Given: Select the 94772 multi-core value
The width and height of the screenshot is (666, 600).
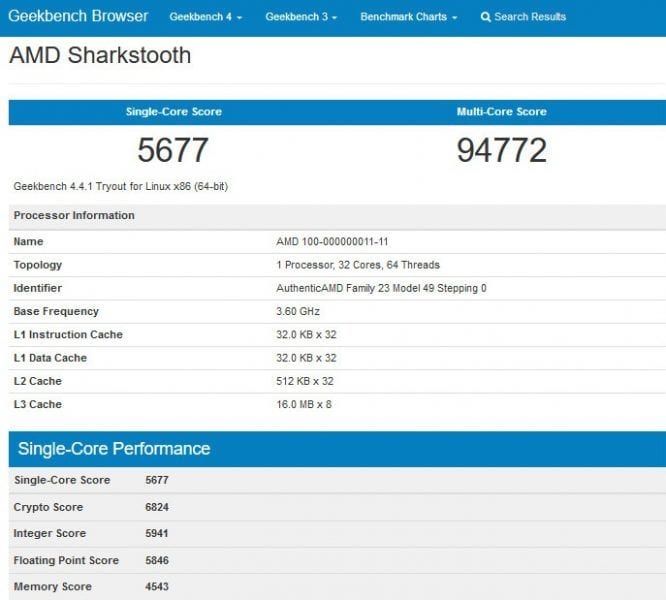Looking at the screenshot, I should pyautogui.click(x=502, y=150).
